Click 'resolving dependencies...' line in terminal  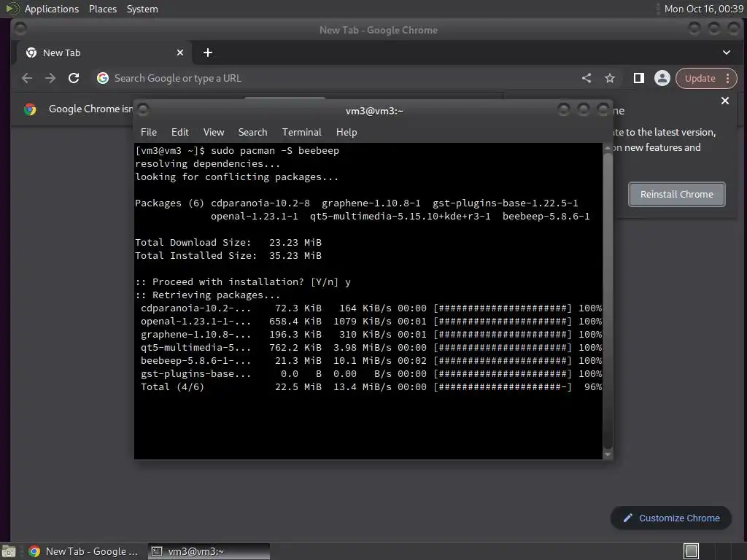click(x=207, y=164)
